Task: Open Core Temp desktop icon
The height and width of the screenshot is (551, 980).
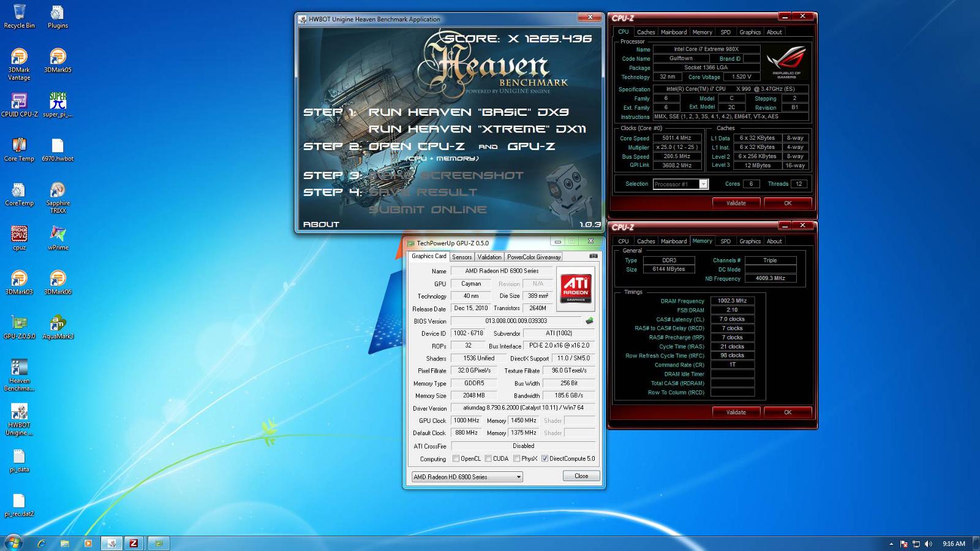Action: (x=19, y=150)
